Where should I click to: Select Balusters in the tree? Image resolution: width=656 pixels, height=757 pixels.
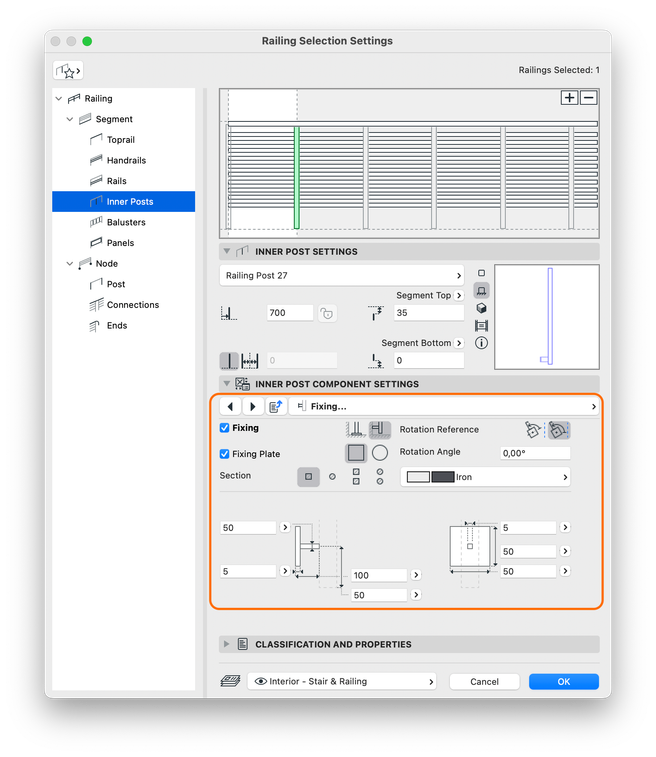(x=126, y=223)
